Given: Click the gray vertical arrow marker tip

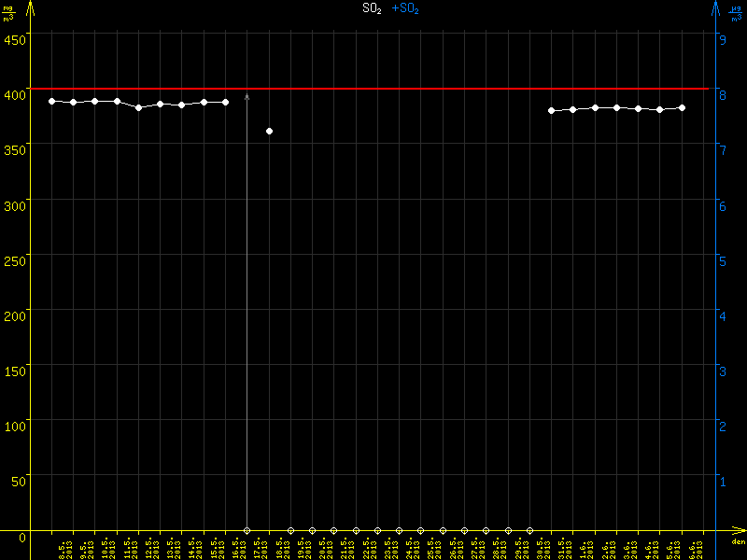Looking at the screenshot, I should (247, 95).
